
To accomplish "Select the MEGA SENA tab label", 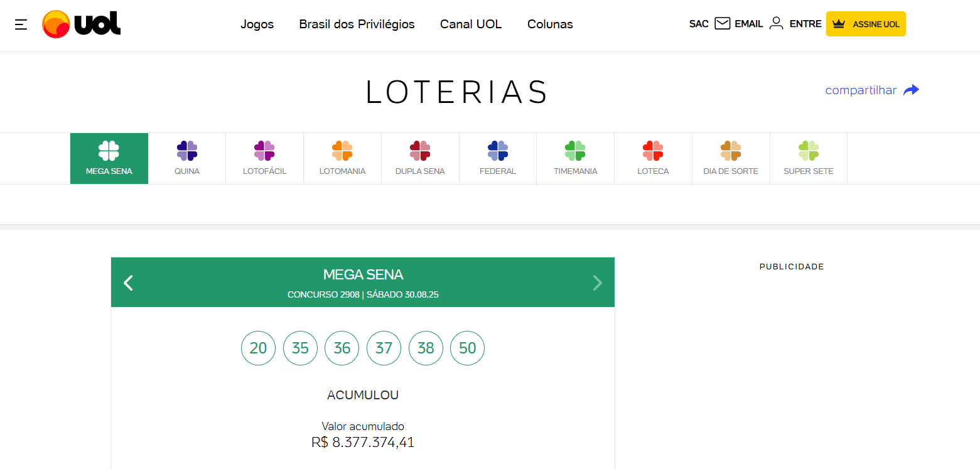I will click(109, 171).
